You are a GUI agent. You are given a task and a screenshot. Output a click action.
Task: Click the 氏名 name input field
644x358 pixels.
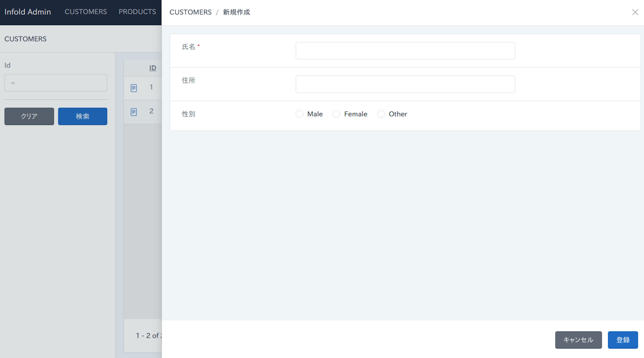coord(405,50)
